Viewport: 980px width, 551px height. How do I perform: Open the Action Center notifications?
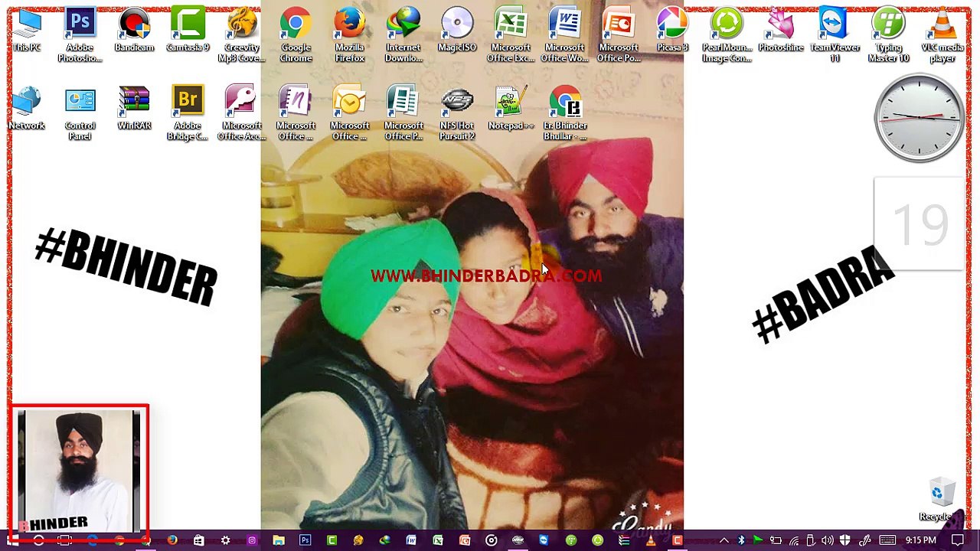pyautogui.click(x=957, y=540)
